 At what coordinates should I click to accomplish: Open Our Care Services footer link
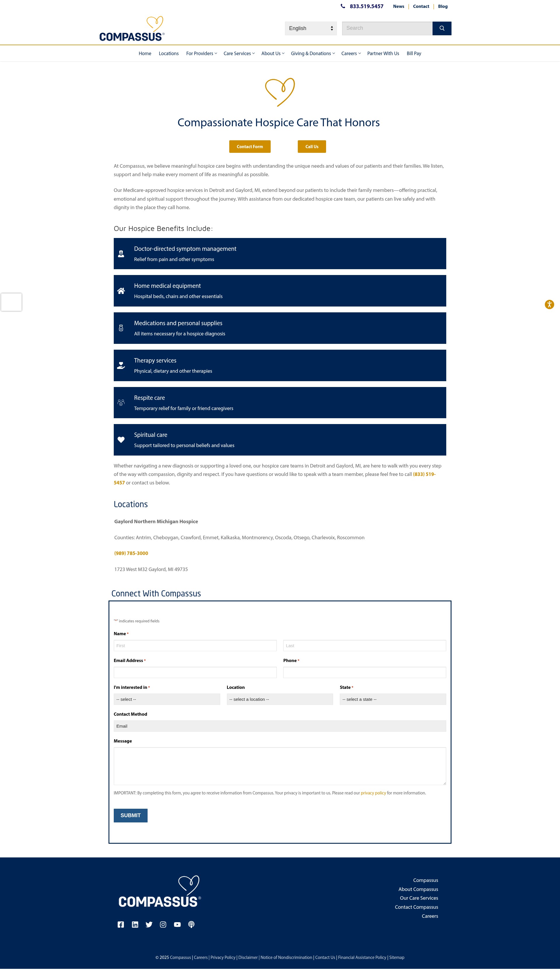coord(419,898)
